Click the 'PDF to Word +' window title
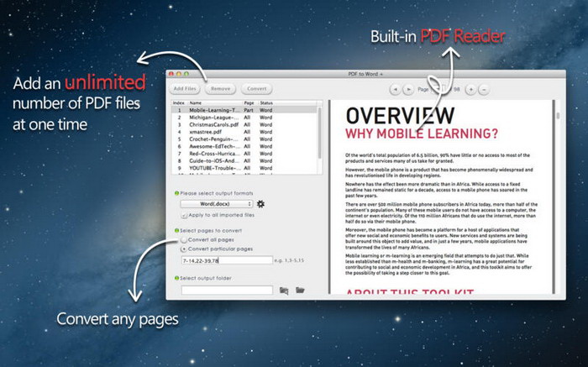588x367 pixels. (365, 74)
